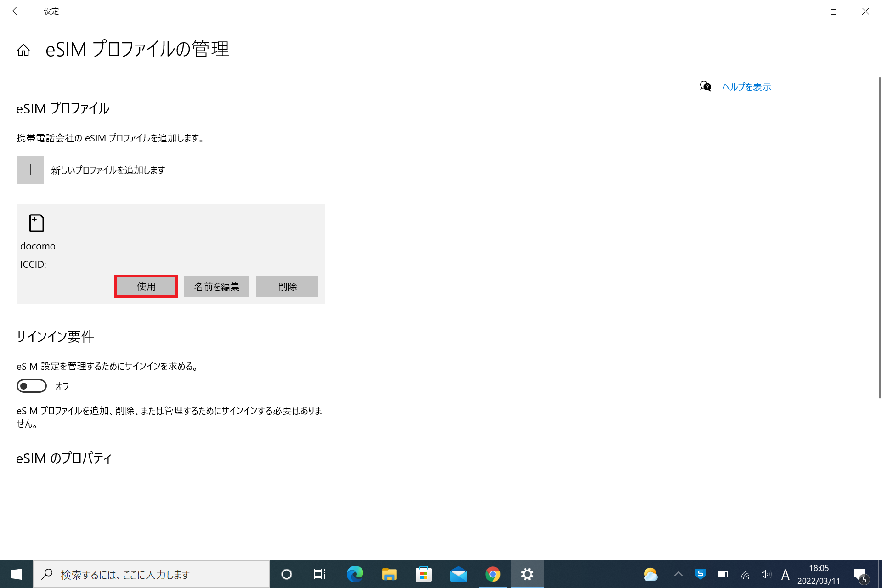Open the Mail app on the taskbar
The image size is (882, 588).
pos(458,574)
